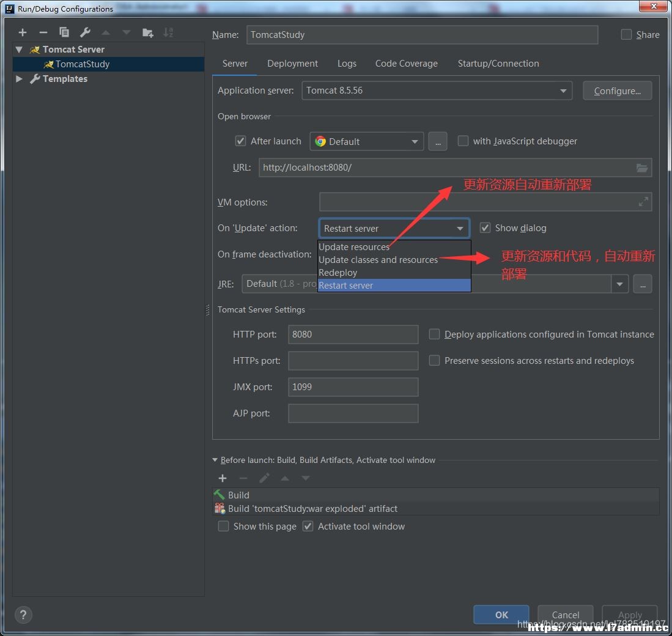Collapse the On 'Update' action combo box

click(394, 229)
